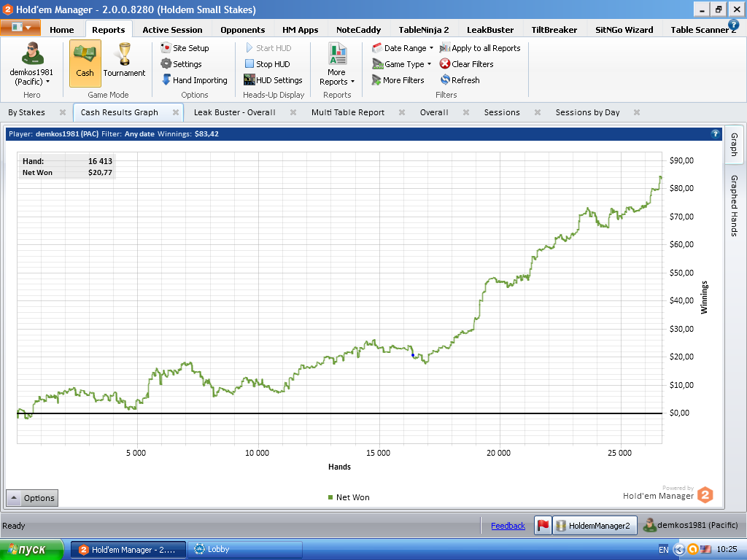Close the Sessions report tab
Image resolution: width=747 pixels, height=560 pixels.
pyautogui.click(x=538, y=112)
